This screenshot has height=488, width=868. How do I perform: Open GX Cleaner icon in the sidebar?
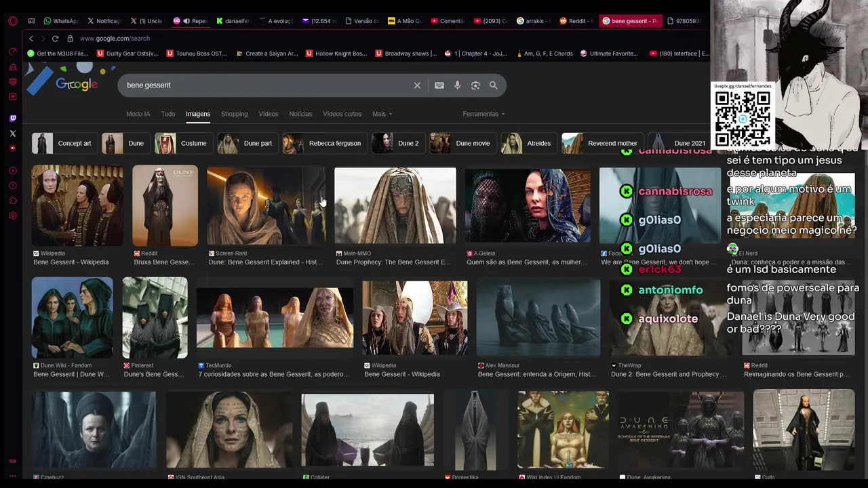(x=12, y=66)
